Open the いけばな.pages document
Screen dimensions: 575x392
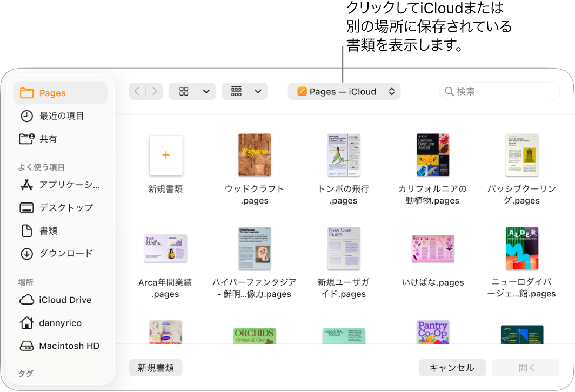click(433, 248)
